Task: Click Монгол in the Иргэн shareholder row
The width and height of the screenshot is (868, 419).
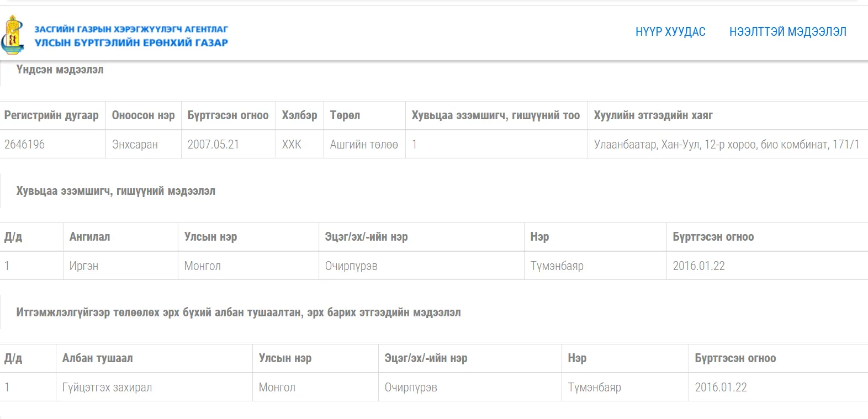Action: (x=203, y=266)
